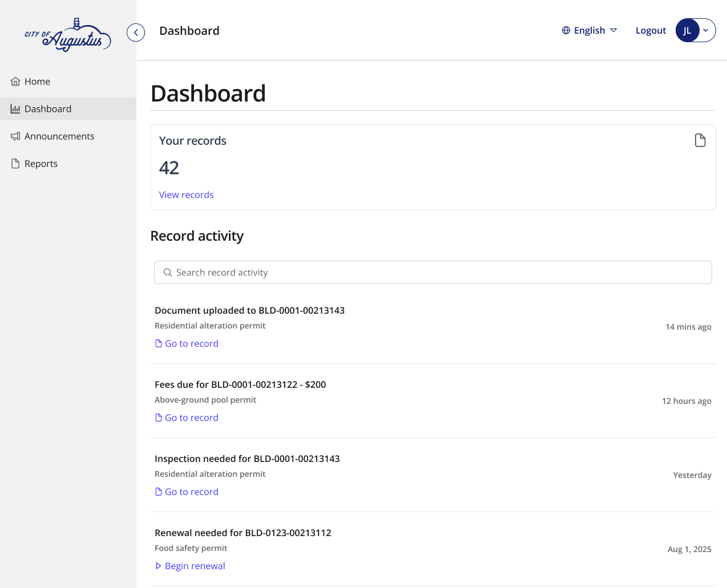The width and height of the screenshot is (727, 588).
Task: Click the file icon beside first Go to record
Action: (x=158, y=343)
